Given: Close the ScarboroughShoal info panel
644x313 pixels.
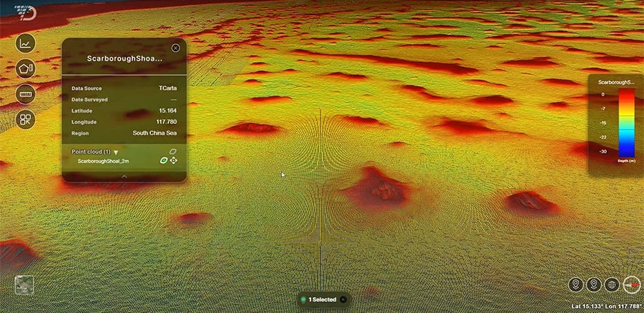Looking at the screenshot, I should [175, 48].
